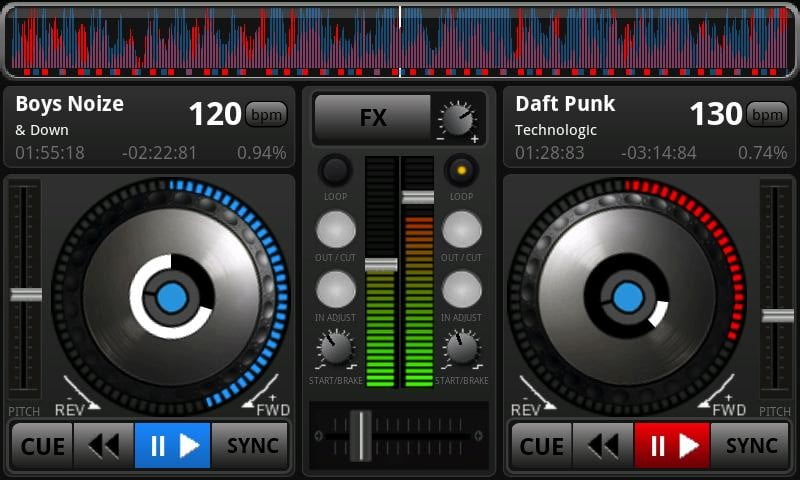
Task: Tap the right deck CUE button
Action: [x=541, y=445]
